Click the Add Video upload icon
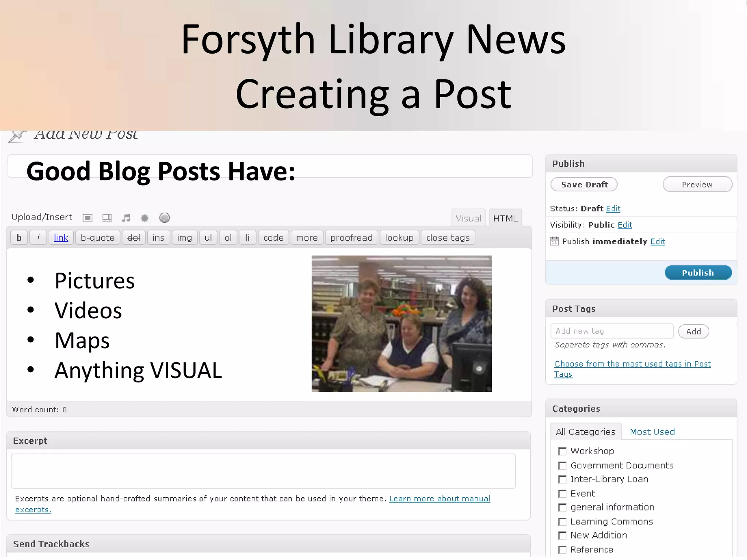The image size is (747, 560). 107,218
